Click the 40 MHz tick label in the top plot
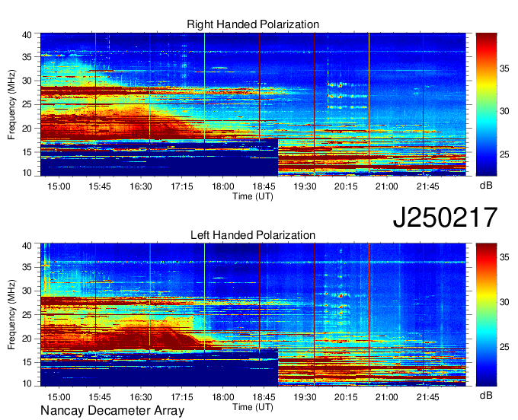The height and width of the screenshot is (420, 518). pyautogui.click(x=27, y=35)
